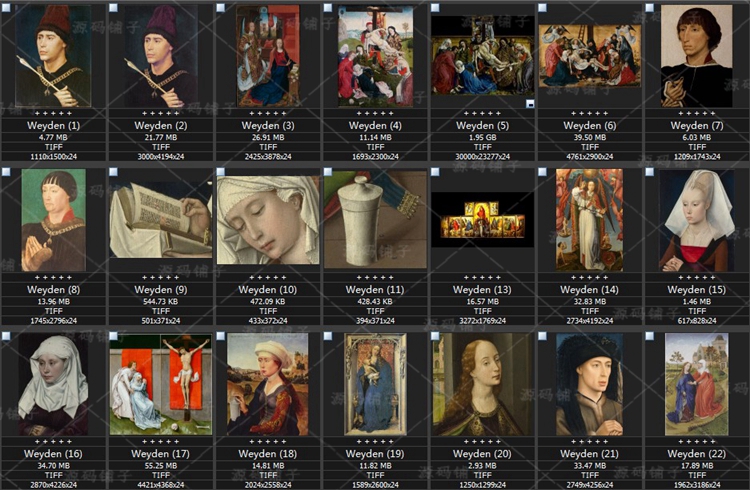Open the Weyden (8) green background portrait
Screen dimensions: 750x490
coord(54,220)
